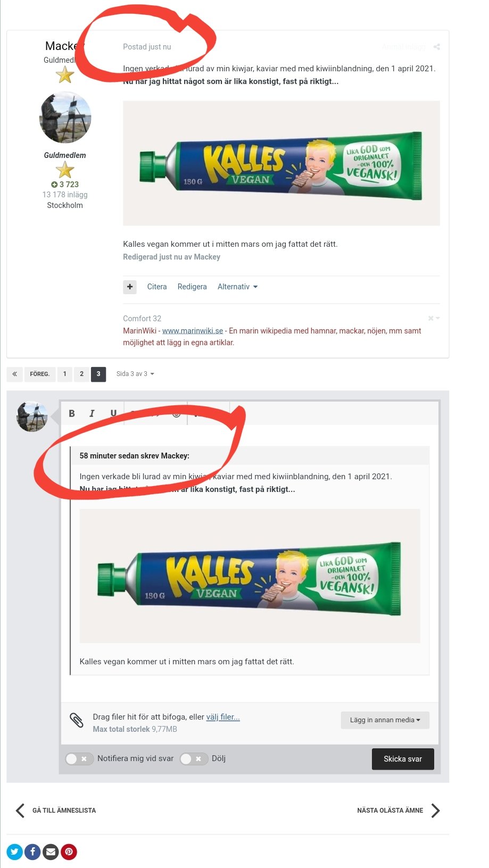
Task: Toggle the Dölj switch
Action: 194,759
